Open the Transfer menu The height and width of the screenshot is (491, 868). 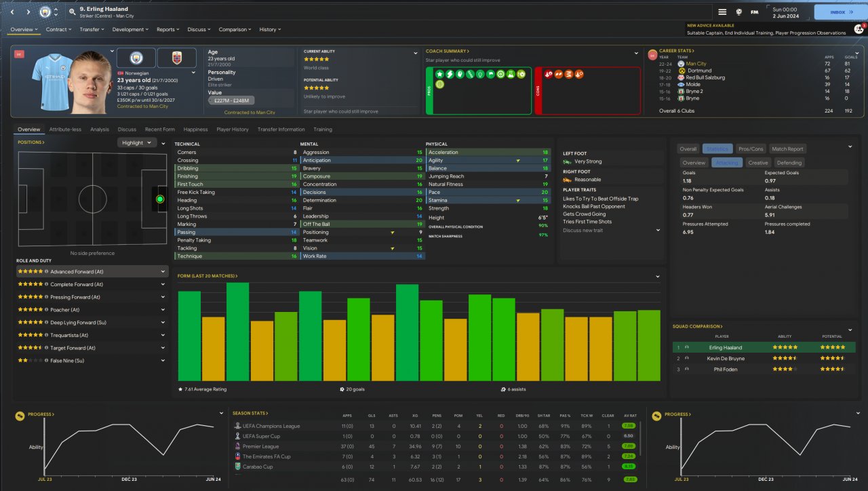[x=92, y=30]
